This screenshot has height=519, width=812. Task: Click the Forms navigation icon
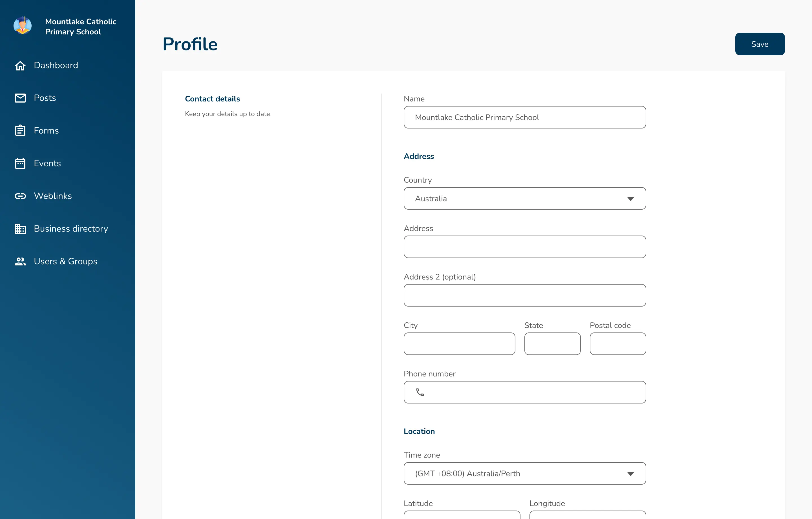point(21,131)
